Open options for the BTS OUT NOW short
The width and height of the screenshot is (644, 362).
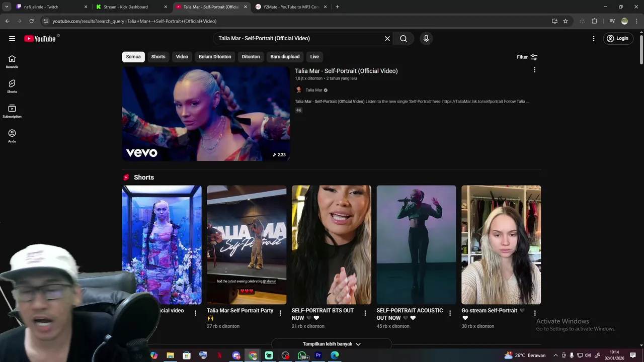click(x=365, y=313)
